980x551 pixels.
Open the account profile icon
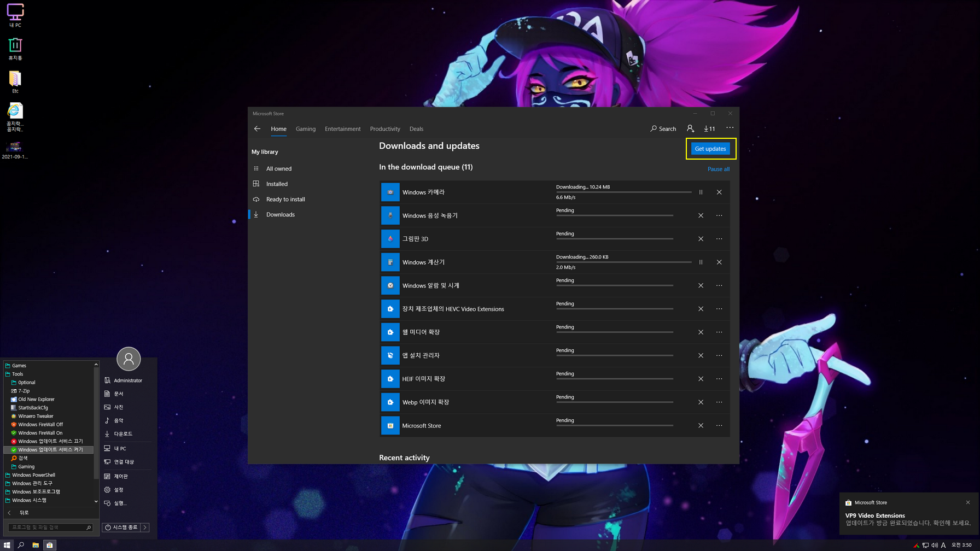click(x=690, y=128)
